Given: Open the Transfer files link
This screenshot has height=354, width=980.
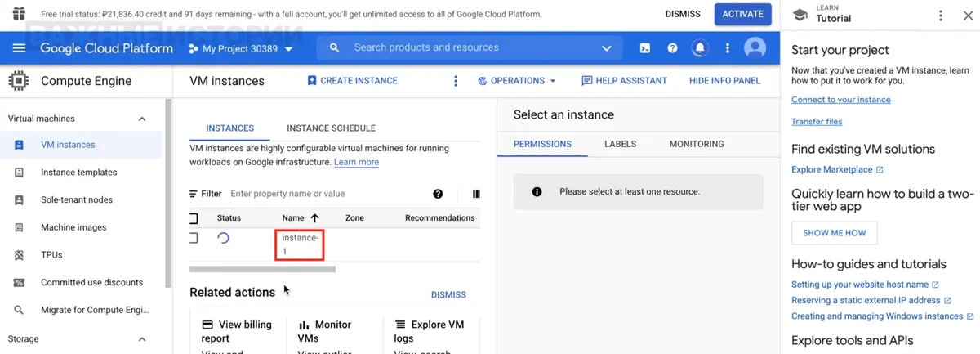Looking at the screenshot, I should coord(817,122).
